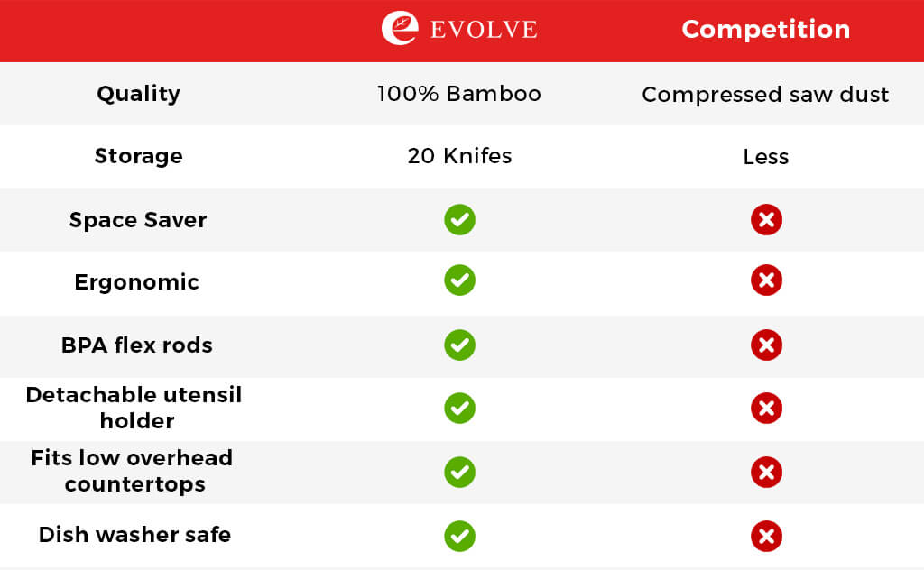Click the red X for Space Saver

tap(766, 220)
